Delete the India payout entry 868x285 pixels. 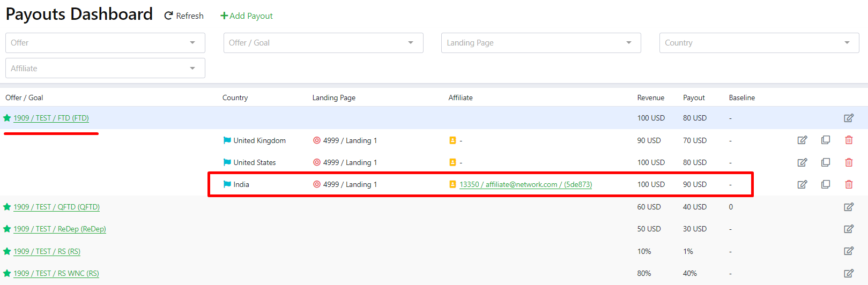[849, 184]
